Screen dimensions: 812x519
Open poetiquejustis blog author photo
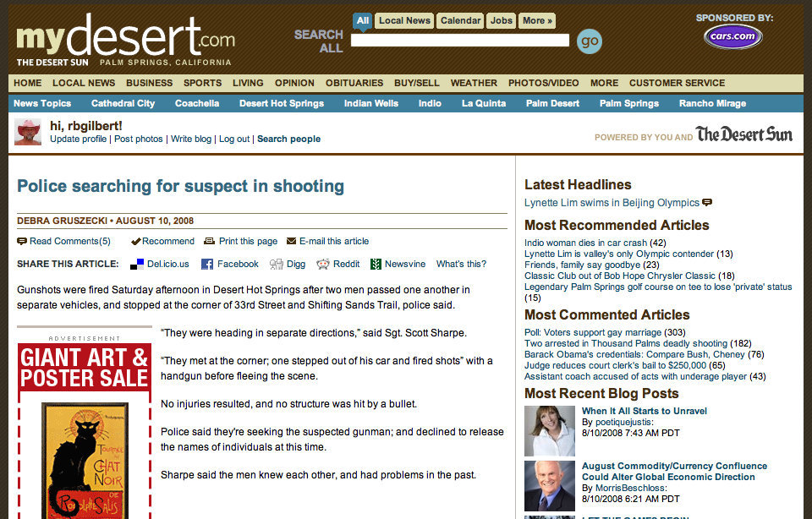click(550, 431)
